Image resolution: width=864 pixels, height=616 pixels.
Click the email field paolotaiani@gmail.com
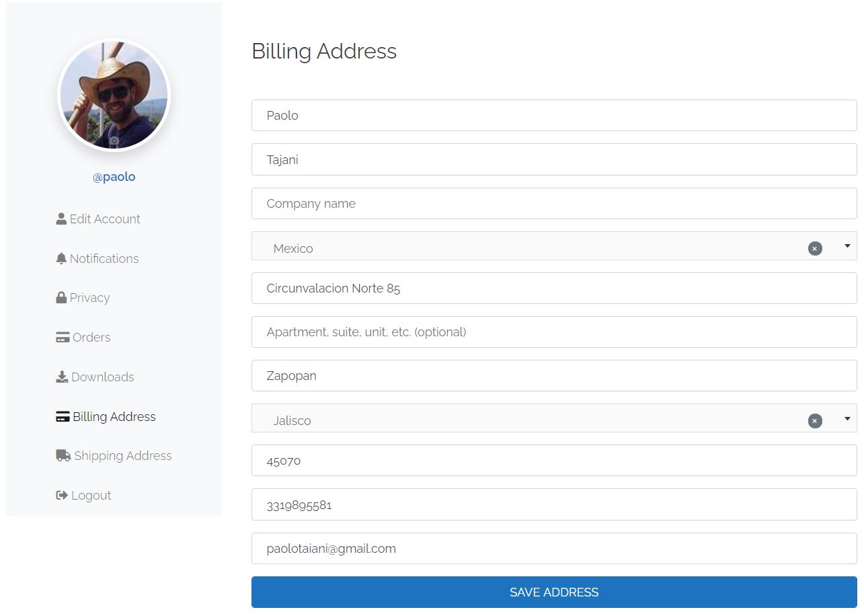tap(554, 548)
